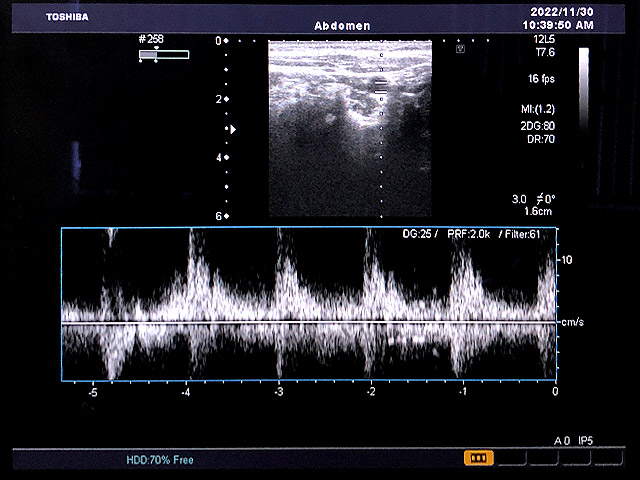640x480 pixels.
Task: Click the '-4' time axis label
Action: pos(186,392)
